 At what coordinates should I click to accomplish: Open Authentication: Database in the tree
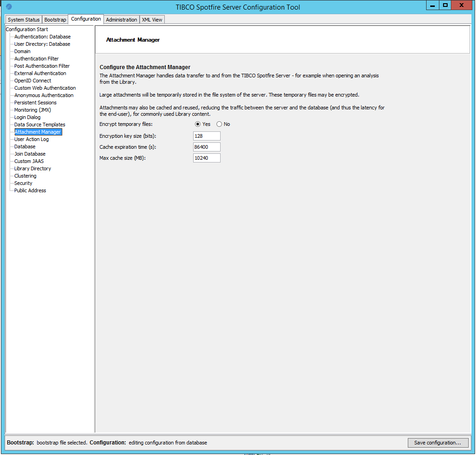point(43,37)
